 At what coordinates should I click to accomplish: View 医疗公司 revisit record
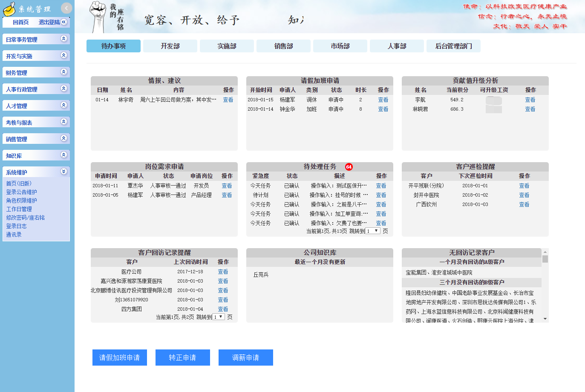[223, 272]
